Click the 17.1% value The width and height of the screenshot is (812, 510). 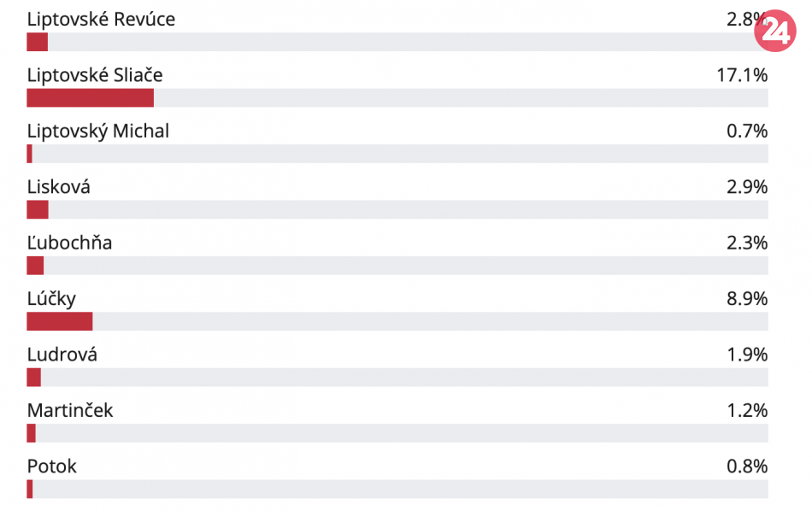(742, 75)
